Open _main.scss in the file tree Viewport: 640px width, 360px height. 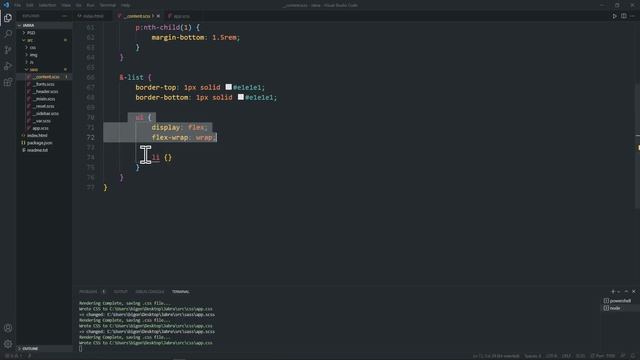[x=45, y=99]
